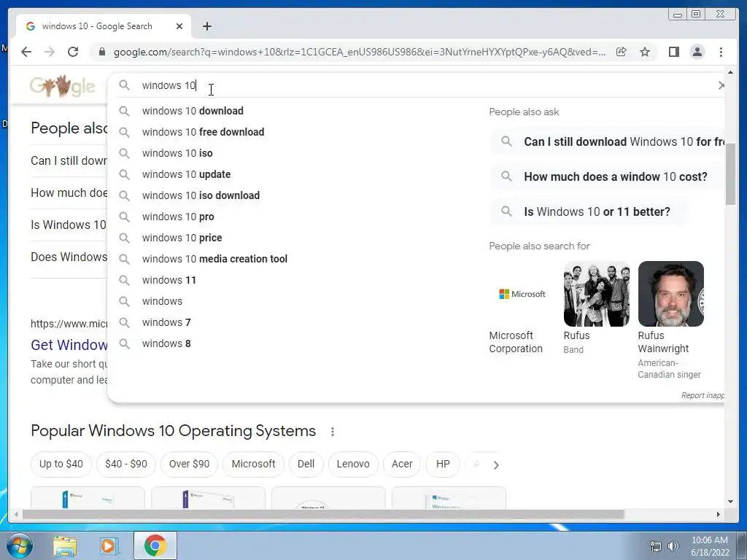Screen dimensions: 747x560
Task: Filter by the HP chip
Action: click(x=443, y=464)
